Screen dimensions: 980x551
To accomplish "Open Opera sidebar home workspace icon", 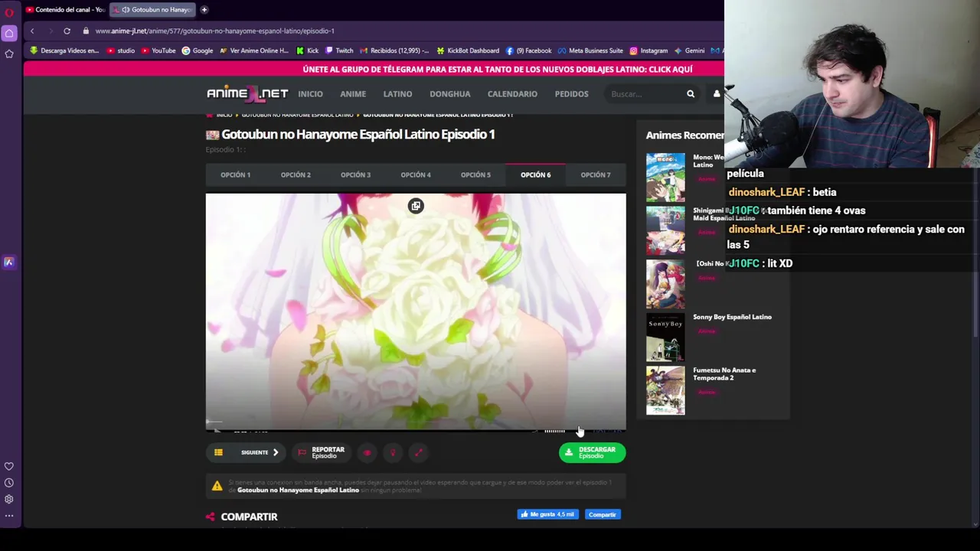I will coord(9,33).
